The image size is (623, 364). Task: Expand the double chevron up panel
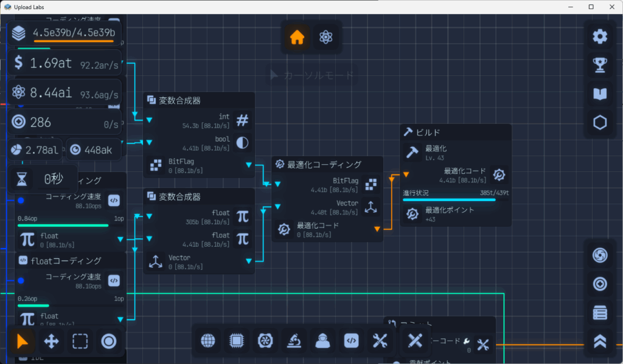point(600,342)
